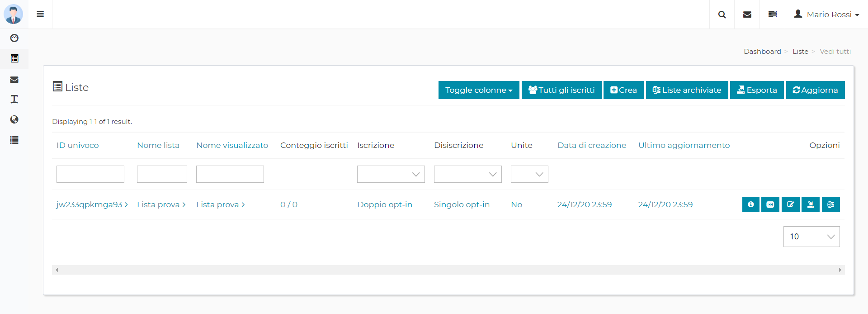Screen dimensions: 868x314
Task: Expand the Iscrizione filter dropdown
Action: 391,174
